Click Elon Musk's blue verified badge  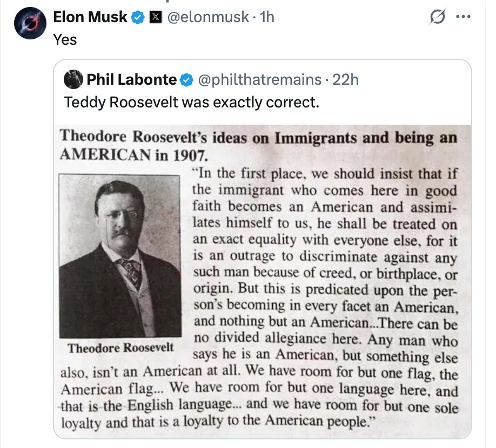click(x=138, y=17)
